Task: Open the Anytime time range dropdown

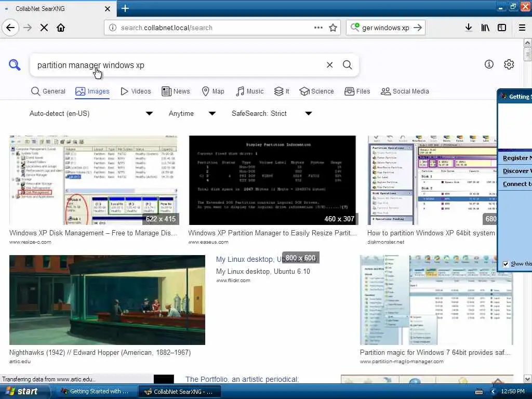Action: tap(192, 114)
